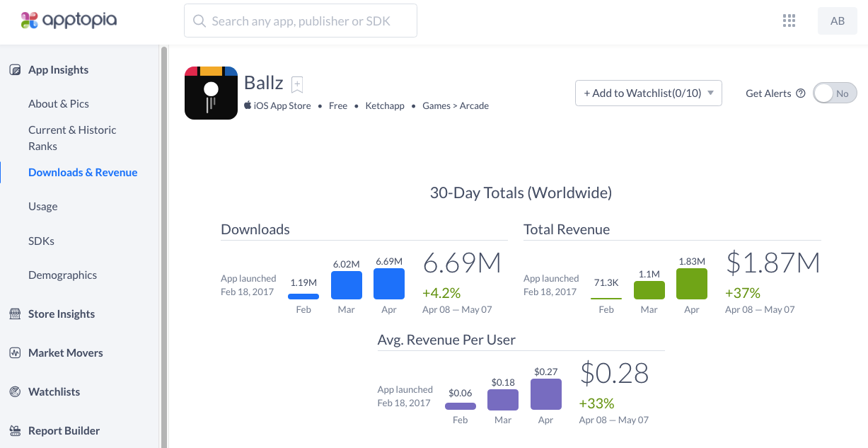
Task: Open the About & Pics page
Action: 59,104
